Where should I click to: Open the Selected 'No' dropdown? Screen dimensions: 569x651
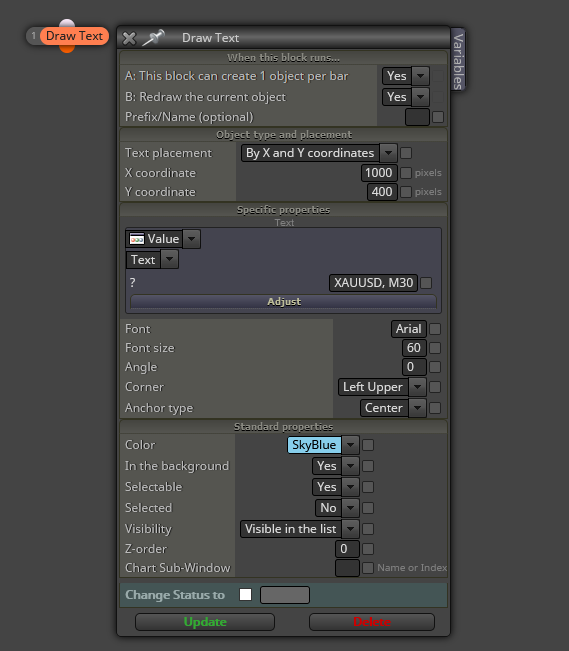pos(337,508)
